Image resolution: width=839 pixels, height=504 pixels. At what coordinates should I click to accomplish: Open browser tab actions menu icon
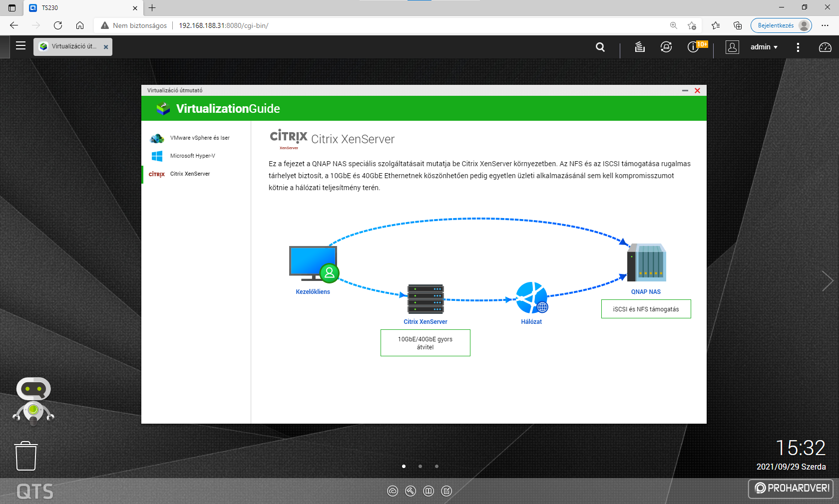click(x=12, y=8)
